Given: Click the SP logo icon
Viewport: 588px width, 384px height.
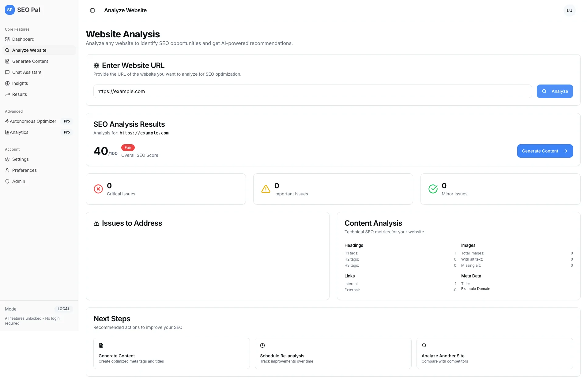Looking at the screenshot, I should (x=10, y=10).
